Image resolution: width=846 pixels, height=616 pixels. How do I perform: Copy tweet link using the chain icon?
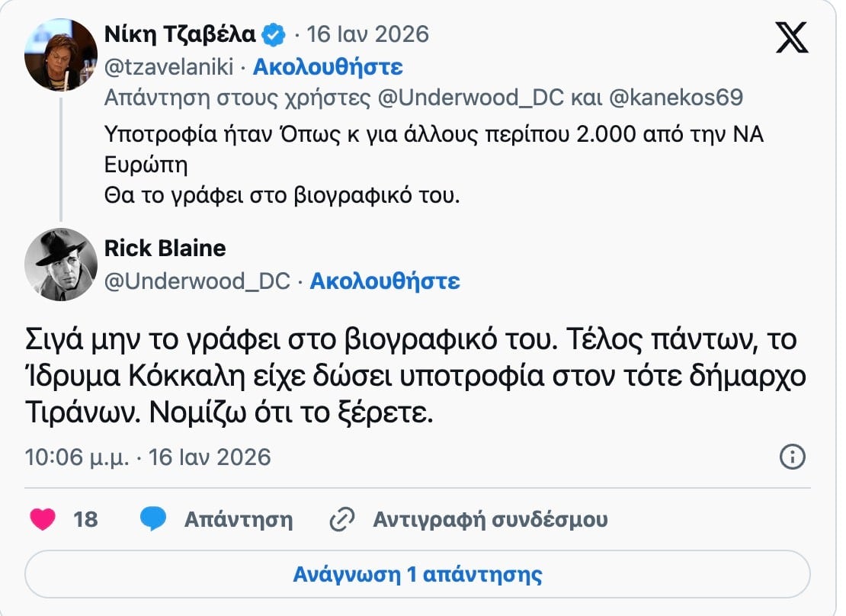point(342,518)
